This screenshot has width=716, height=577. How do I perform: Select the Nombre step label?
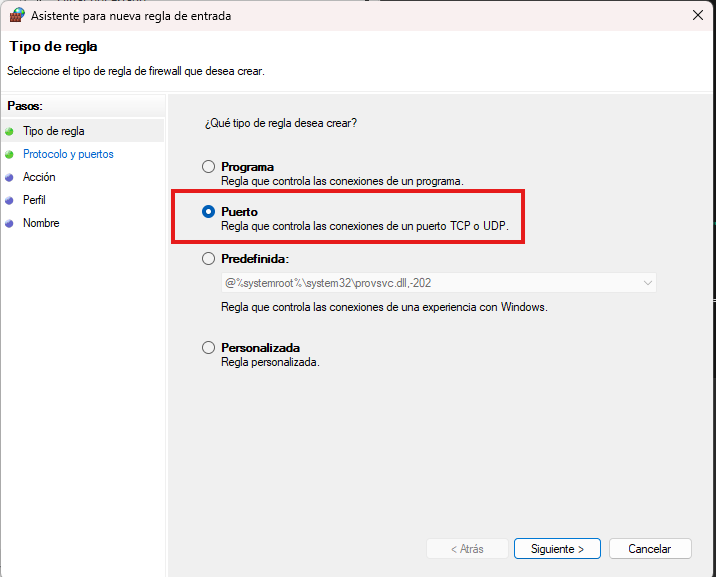tap(41, 223)
